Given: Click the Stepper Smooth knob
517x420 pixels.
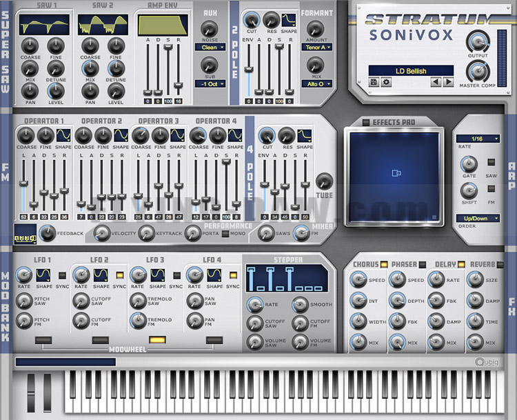Looking at the screenshot, I should pos(300,305).
